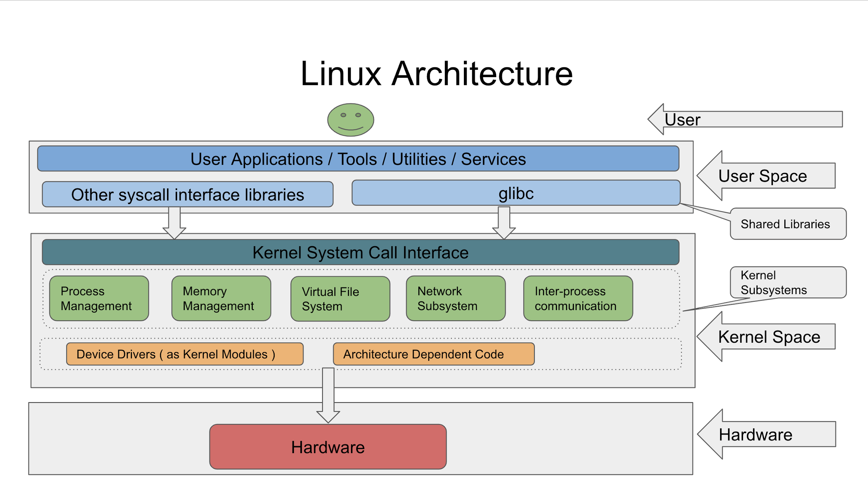The height and width of the screenshot is (491, 868).
Task: Select the Shared Libraries callout
Action: (x=787, y=224)
